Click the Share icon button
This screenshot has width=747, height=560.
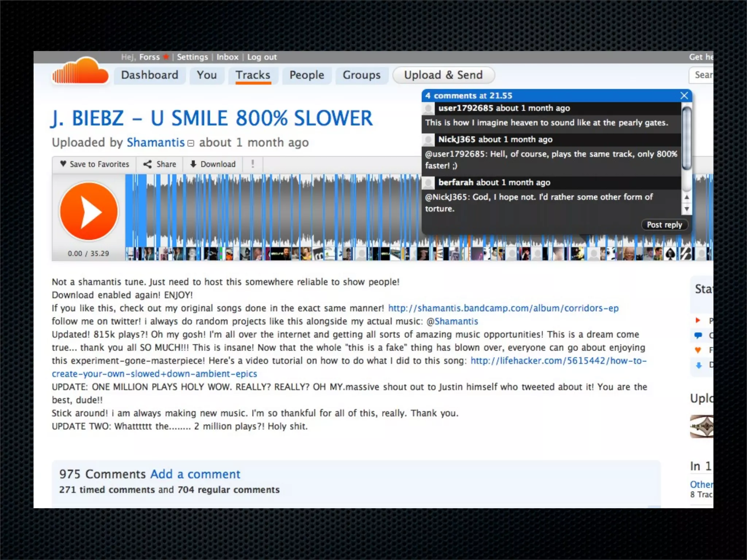(147, 164)
